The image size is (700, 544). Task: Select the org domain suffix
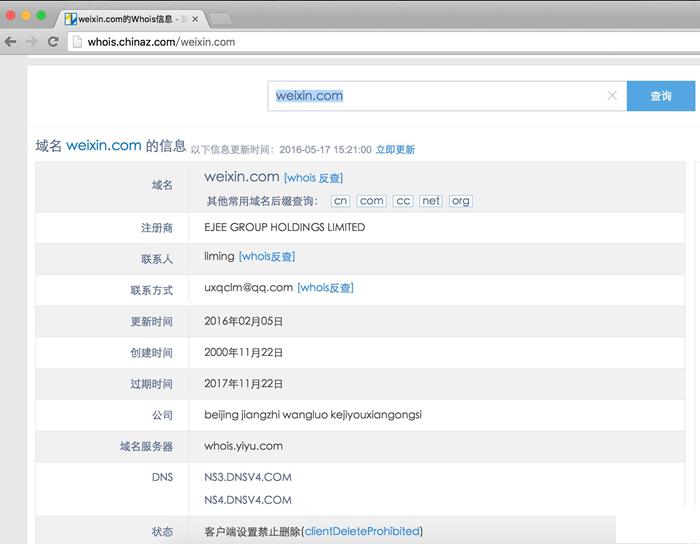(460, 201)
